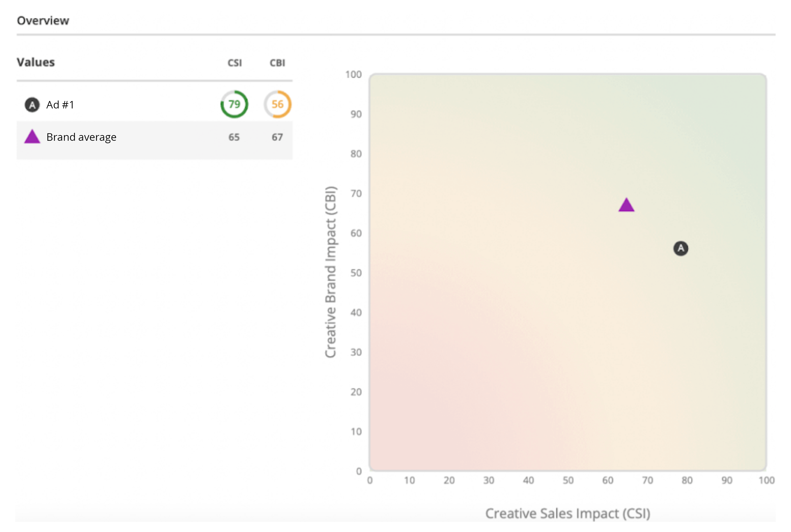791x532 pixels.
Task: Click the 'CSI' column header
Action: [235, 63]
